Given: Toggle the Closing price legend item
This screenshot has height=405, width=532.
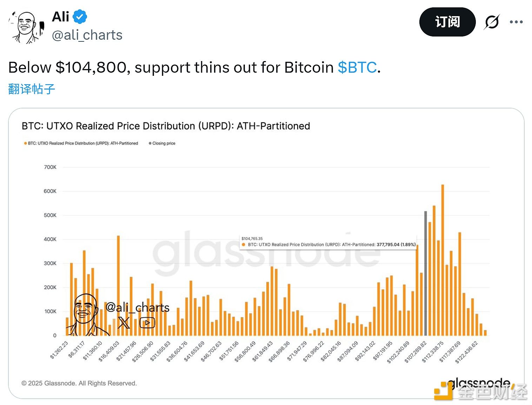Looking at the screenshot, I should coord(162,143).
